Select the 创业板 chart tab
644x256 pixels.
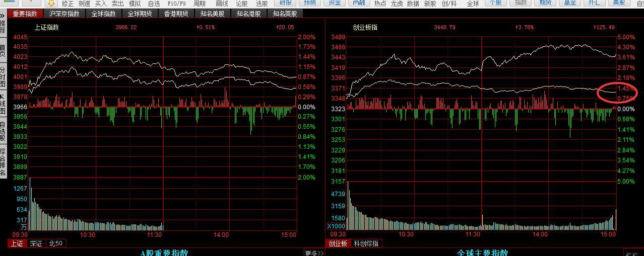pyautogui.click(x=338, y=243)
